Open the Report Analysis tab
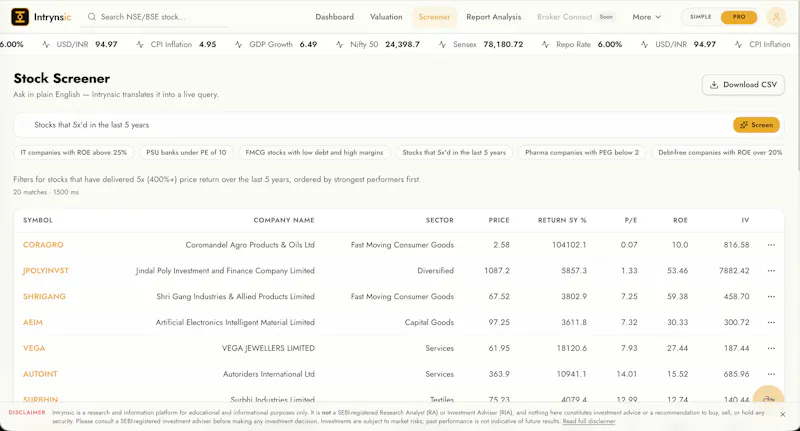Screen dimensions: 800x431 click(494, 17)
